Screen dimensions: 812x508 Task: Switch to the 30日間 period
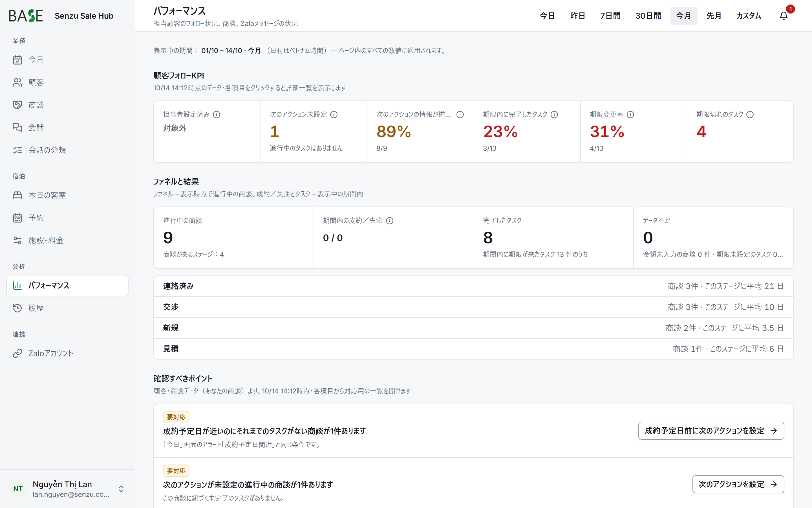click(648, 16)
